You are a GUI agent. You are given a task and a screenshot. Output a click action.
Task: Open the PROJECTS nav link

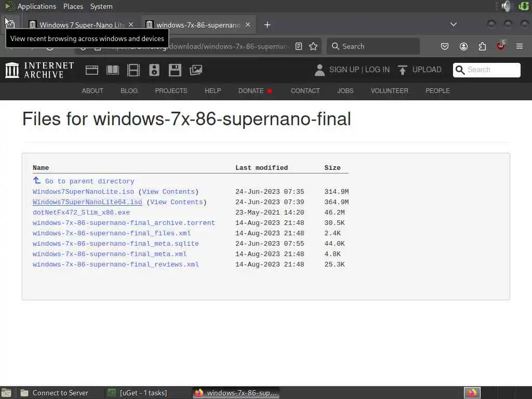click(x=171, y=90)
